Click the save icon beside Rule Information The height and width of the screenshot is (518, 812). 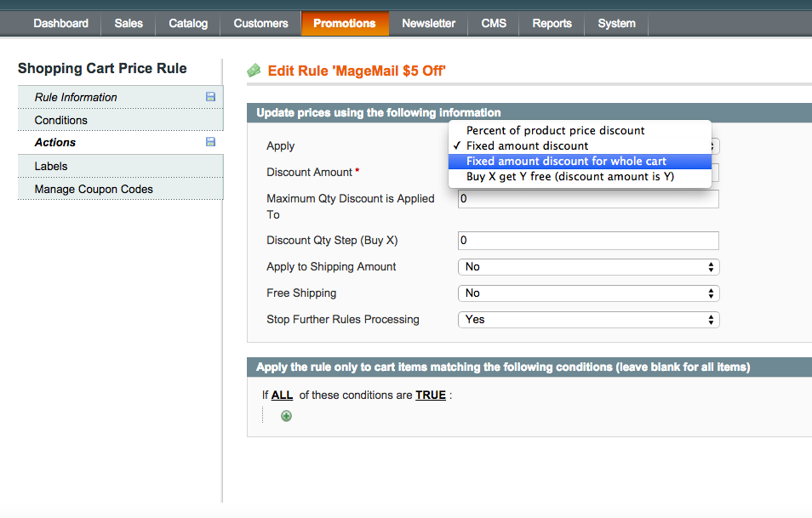click(210, 97)
